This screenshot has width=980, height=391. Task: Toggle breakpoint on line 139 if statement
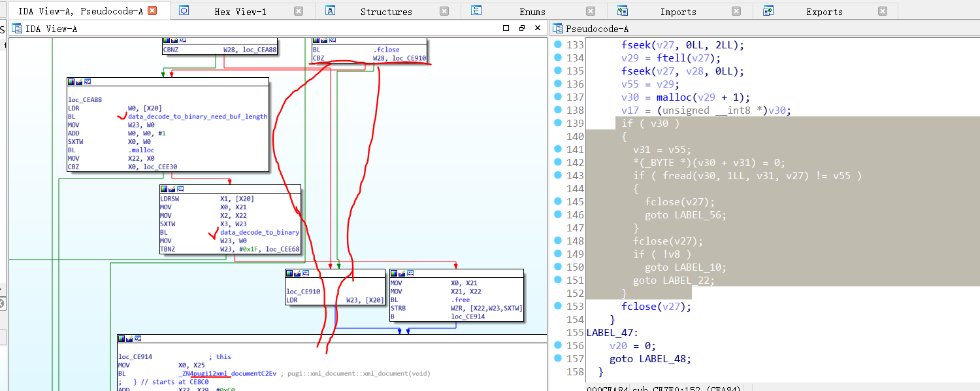558,123
